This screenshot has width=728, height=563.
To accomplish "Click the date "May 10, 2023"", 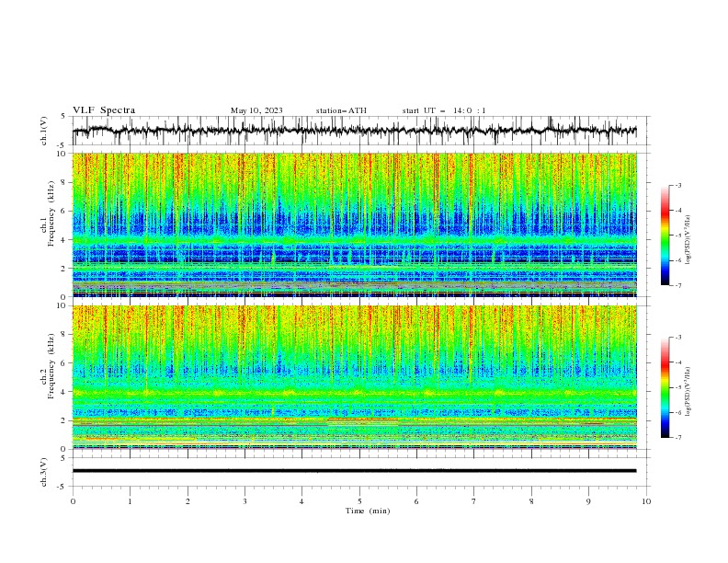I will (256, 110).
